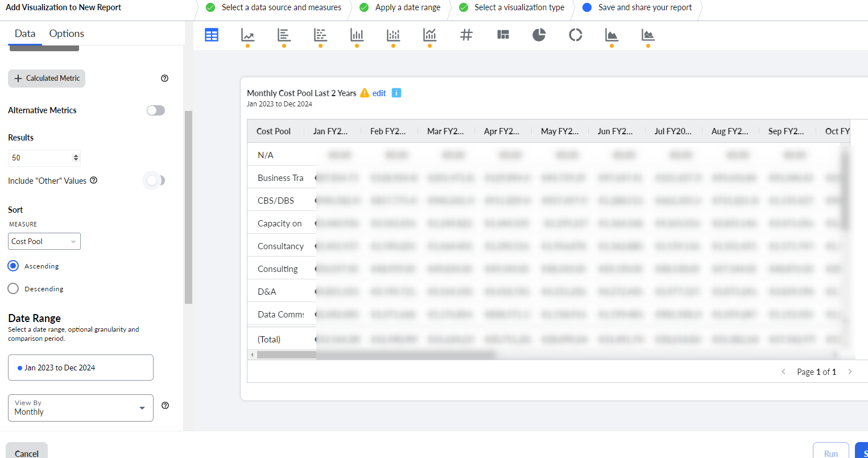Select the pie chart visualization
The image size is (868, 458).
click(x=539, y=35)
